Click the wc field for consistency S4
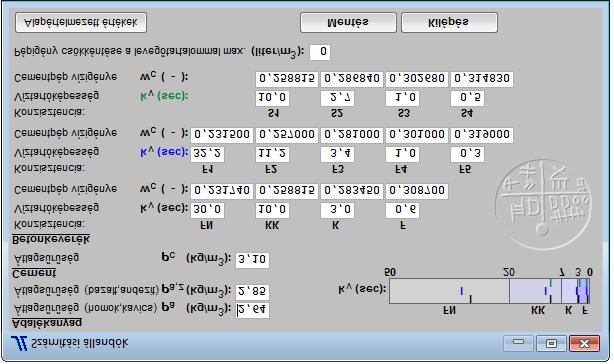Screen dimensions: 614x364 [482, 79]
